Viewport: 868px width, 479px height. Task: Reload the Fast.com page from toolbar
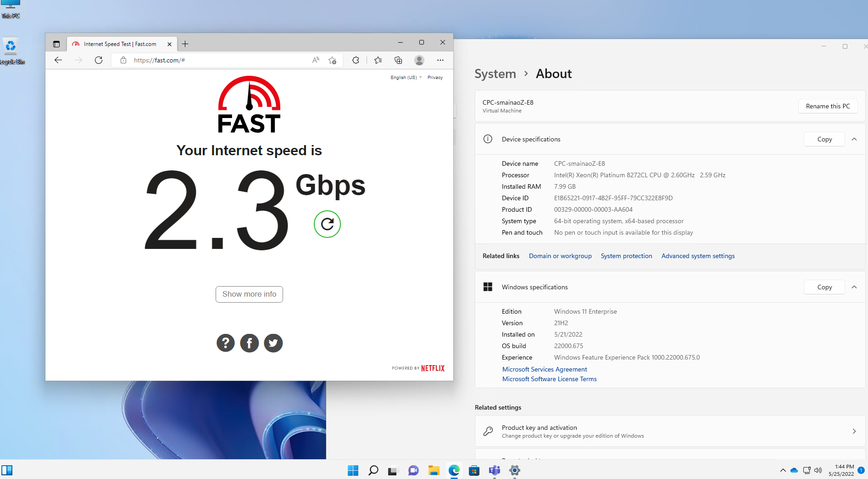click(x=99, y=60)
